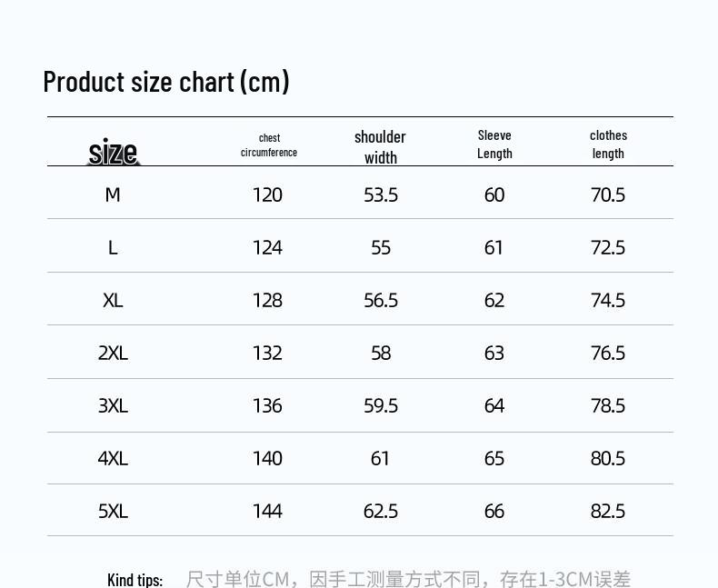Select the 5XL size row label
This screenshot has height=588, width=718.
pyautogui.click(x=113, y=511)
